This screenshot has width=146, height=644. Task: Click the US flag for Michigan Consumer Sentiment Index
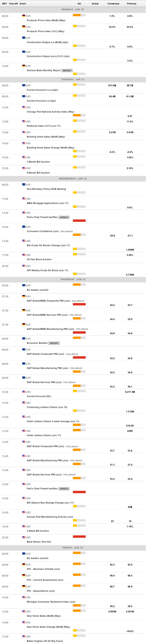(x=24, y=597)
